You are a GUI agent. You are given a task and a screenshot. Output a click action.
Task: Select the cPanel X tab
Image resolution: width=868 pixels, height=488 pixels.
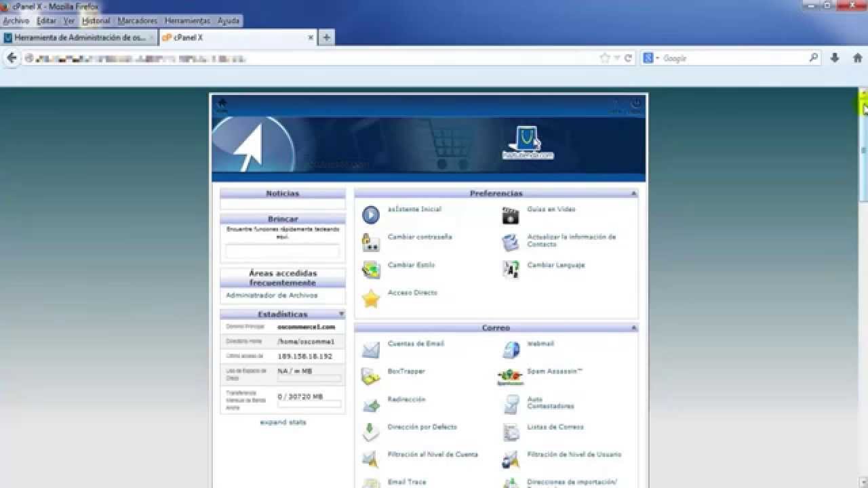click(x=237, y=38)
